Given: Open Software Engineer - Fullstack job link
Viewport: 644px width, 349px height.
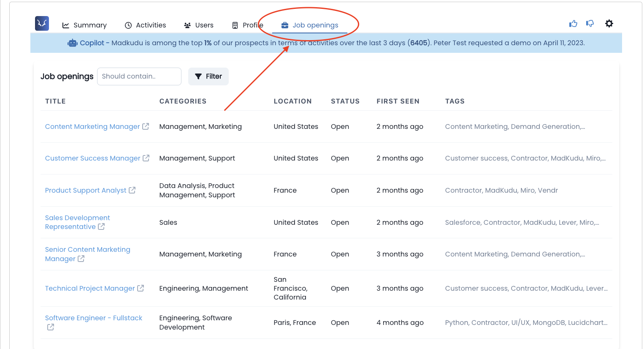Looking at the screenshot, I should [94, 318].
